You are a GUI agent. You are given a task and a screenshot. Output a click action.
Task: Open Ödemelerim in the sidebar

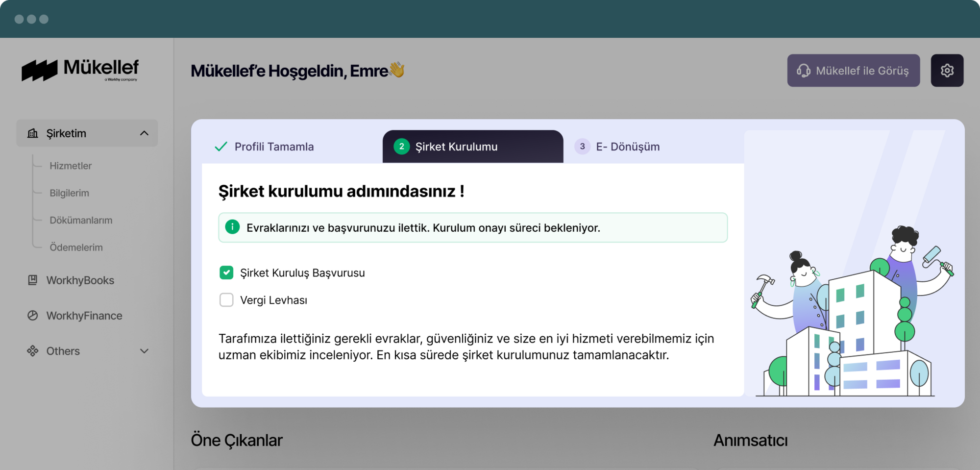point(76,247)
